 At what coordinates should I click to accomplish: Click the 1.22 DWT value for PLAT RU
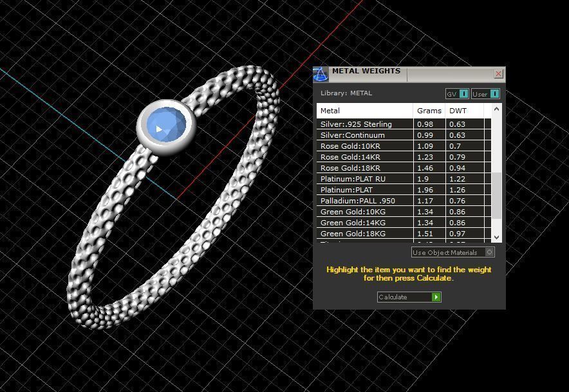pos(457,179)
